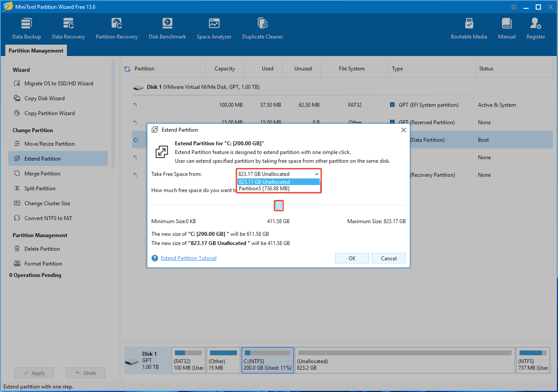Cancel the Extend Partition dialog

pyautogui.click(x=388, y=258)
